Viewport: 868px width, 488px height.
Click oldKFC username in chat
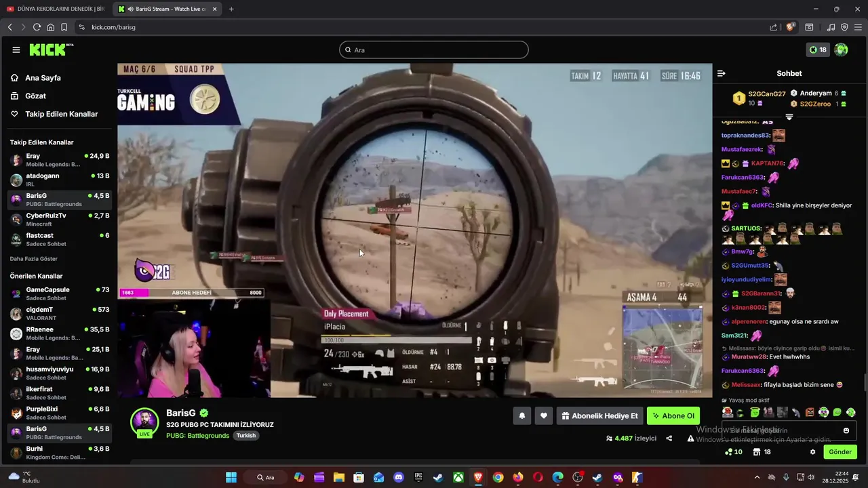coord(762,205)
